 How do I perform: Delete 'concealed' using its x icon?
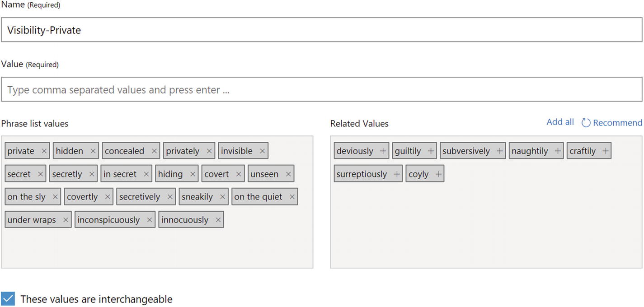[154, 151]
